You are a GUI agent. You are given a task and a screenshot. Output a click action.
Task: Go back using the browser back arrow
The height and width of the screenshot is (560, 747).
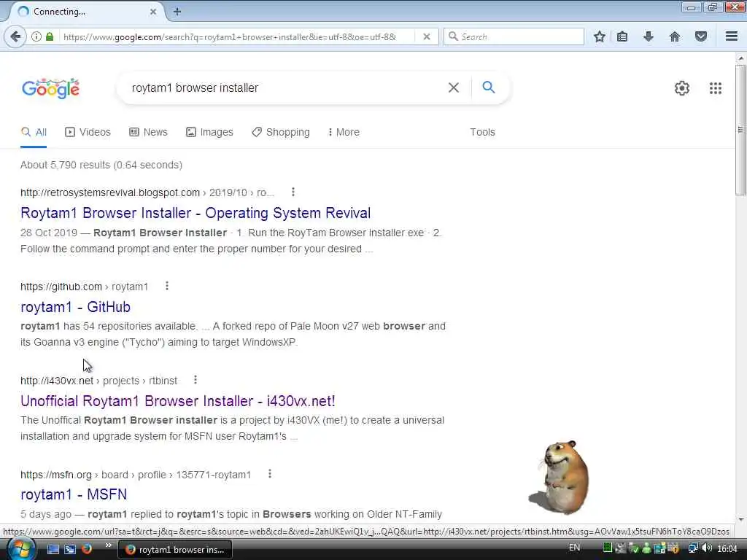coord(15,36)
